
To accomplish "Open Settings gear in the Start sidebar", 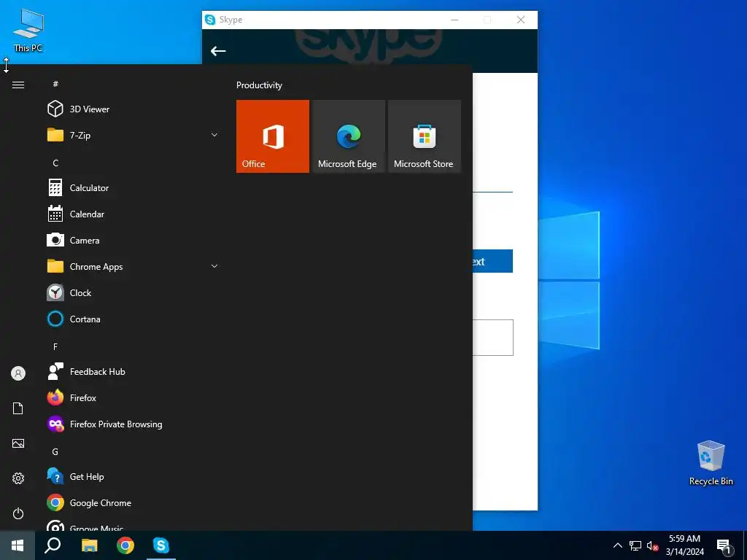I will pos(18,478).
